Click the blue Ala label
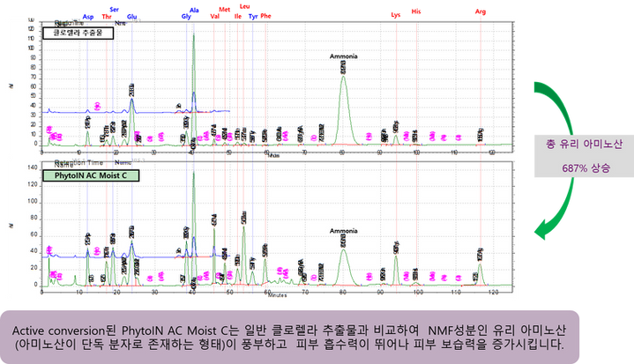Viewport: 634px width, 364px height. tap(194, 10)
